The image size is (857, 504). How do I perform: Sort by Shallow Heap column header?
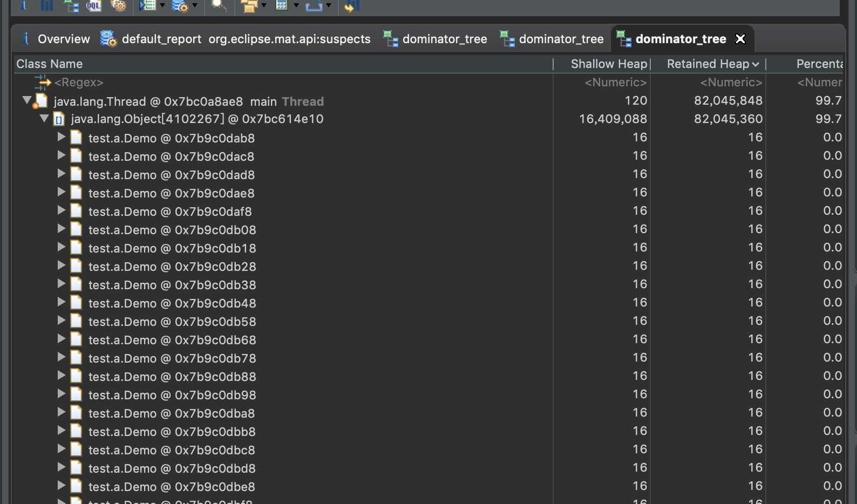pyautogui.click(x=602, y=64)
